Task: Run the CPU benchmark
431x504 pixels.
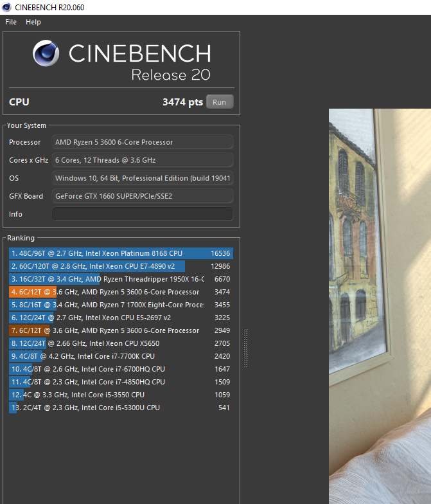Action: pyautogui.click(x=220, y=102)
